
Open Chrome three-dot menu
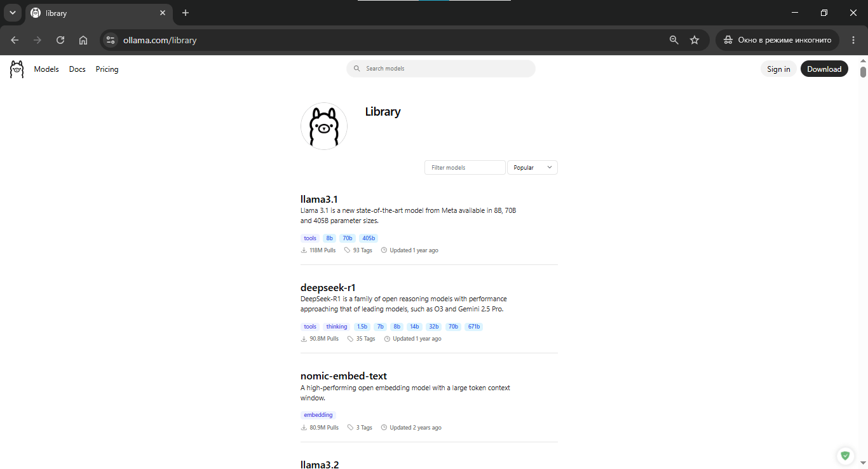coord(853,40)
